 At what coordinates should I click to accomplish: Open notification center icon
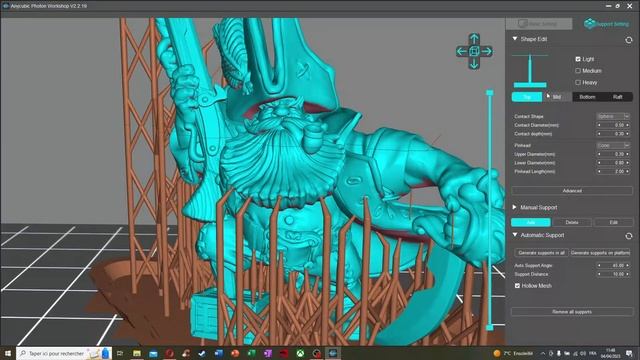pos(629,353)
